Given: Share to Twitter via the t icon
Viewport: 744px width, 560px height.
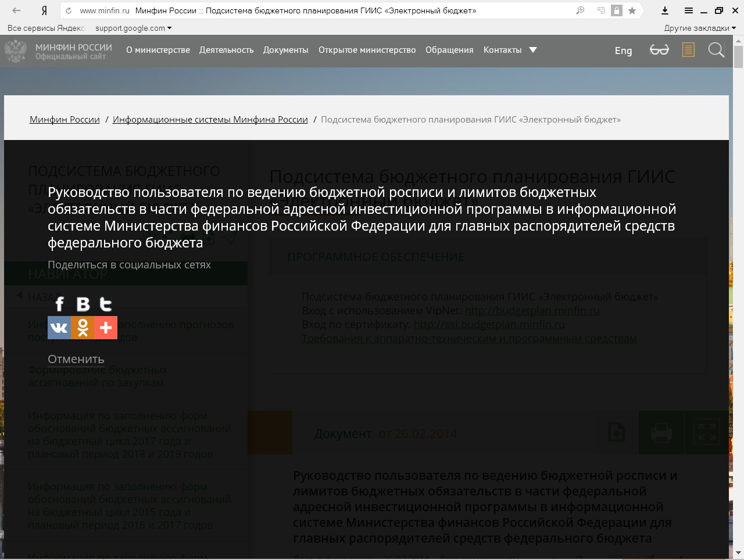Looking at the screenshot, I should click(106, 304).
